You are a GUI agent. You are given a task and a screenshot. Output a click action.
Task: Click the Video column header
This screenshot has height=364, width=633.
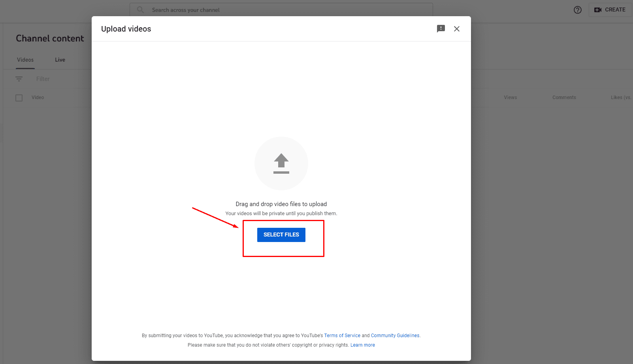(x=38, y=98)
